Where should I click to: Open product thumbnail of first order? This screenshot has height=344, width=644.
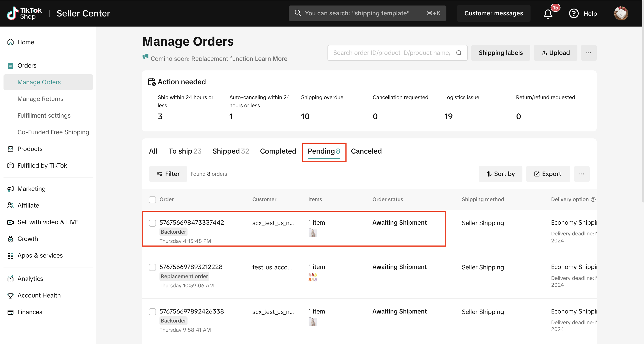pos(313,233)
